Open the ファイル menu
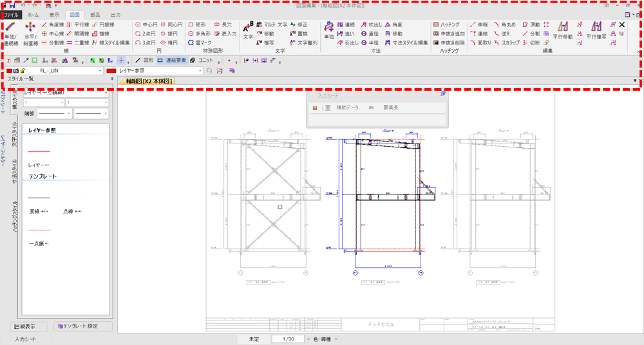The height and width of the screenshot is (345, 644). [12, 14]
